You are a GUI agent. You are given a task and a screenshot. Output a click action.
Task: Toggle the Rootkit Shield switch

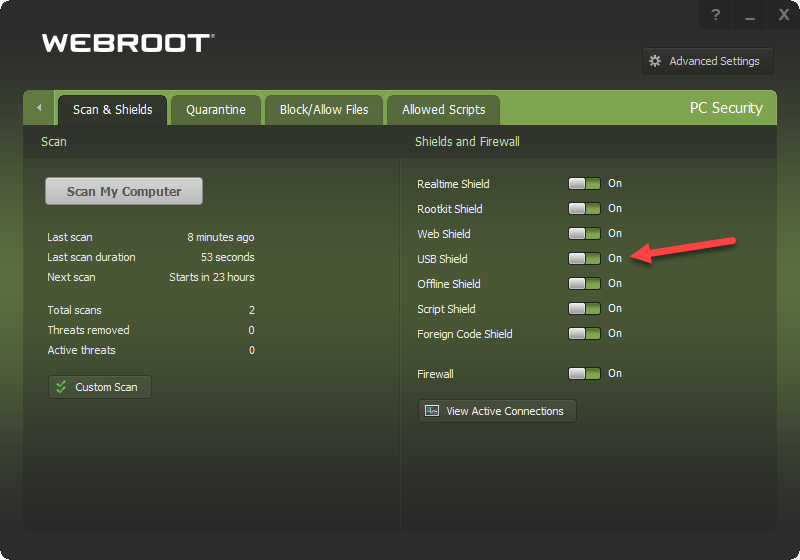click(584, 209)
